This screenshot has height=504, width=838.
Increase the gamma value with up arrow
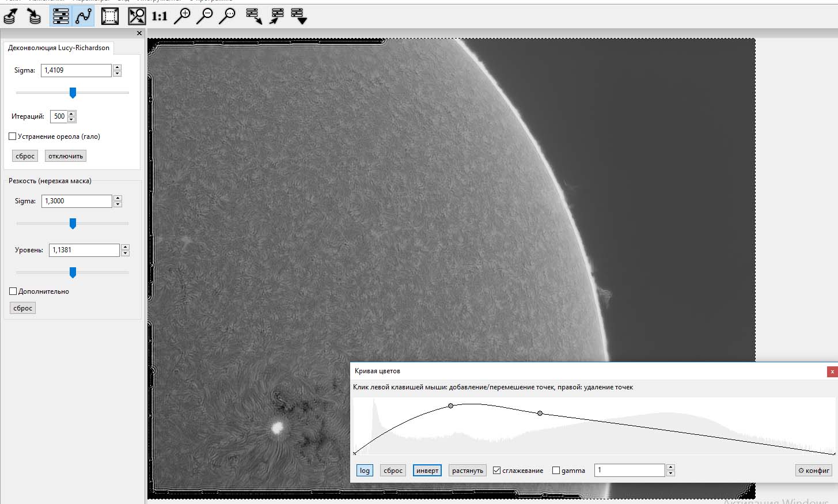670,467
